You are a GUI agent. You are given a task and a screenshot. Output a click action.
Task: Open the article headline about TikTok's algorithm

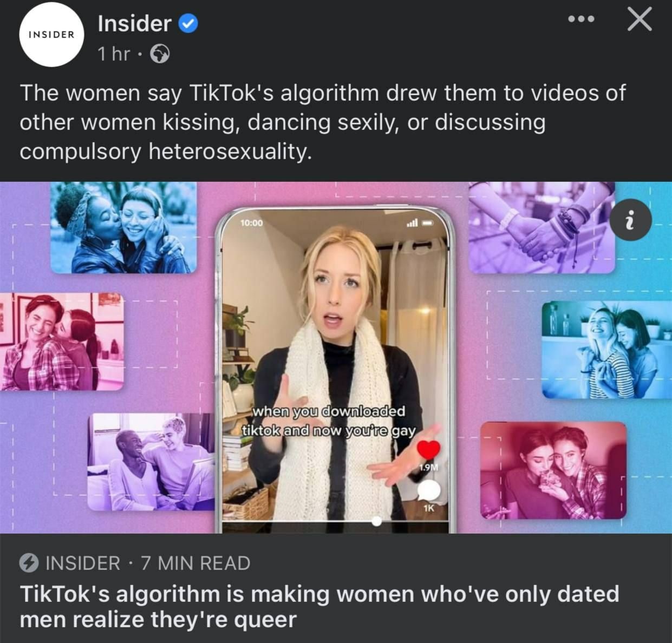pos(319,606)
